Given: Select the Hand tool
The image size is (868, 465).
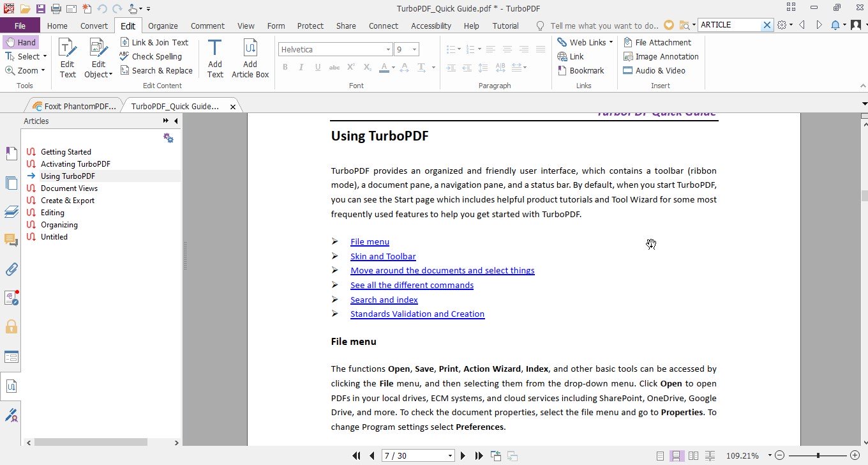Looking at the screenshot, I should (x=20, y=42).
